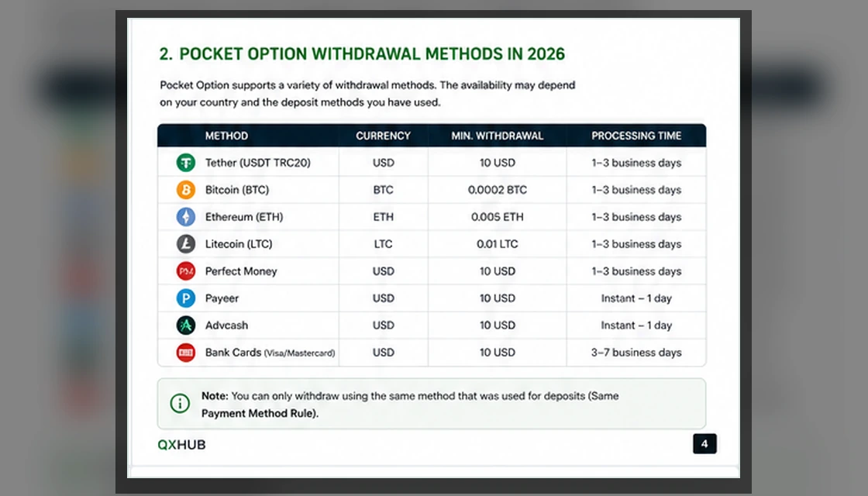The height and width of the screenshot is (496, 868).
Task: Click the METHOD column header
Action: click(x=226, y=136)
